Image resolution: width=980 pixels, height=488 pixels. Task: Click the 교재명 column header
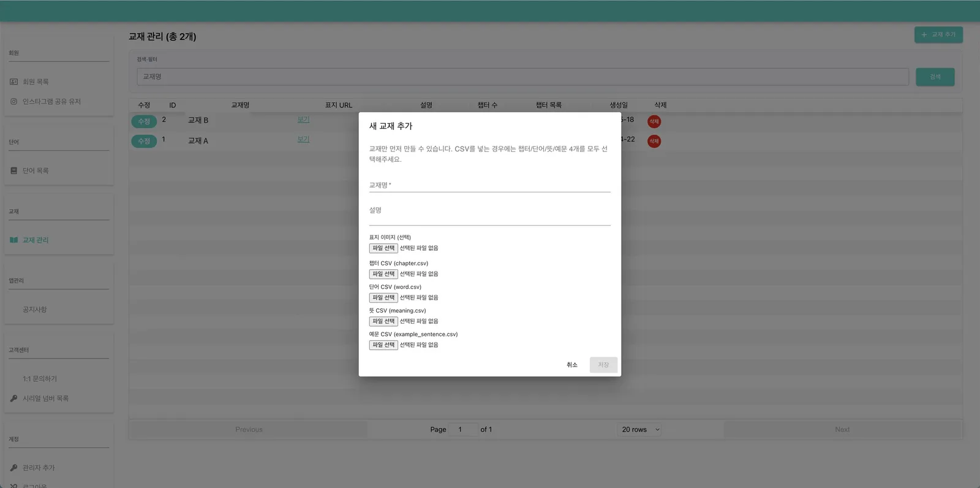pyautogui.click(x=240, y=105)
